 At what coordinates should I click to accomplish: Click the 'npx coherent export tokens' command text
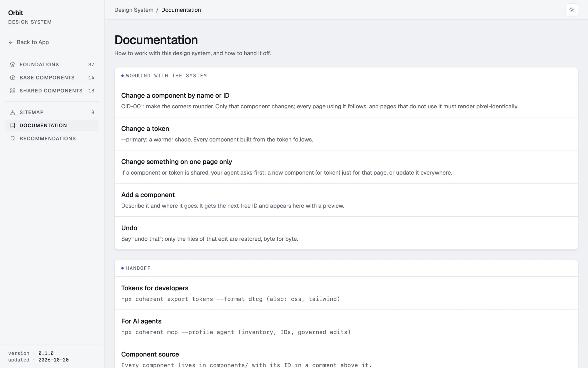point(230,299)
